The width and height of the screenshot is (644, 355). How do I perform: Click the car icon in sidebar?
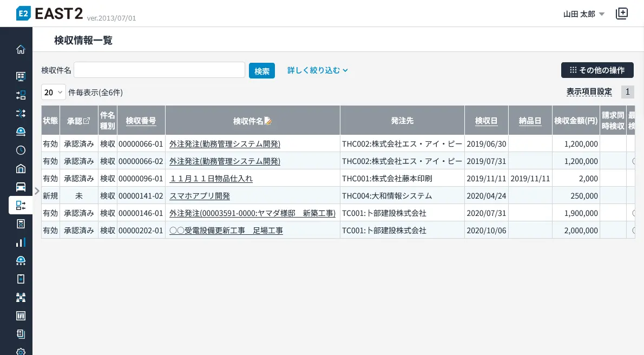coord(21,187)
